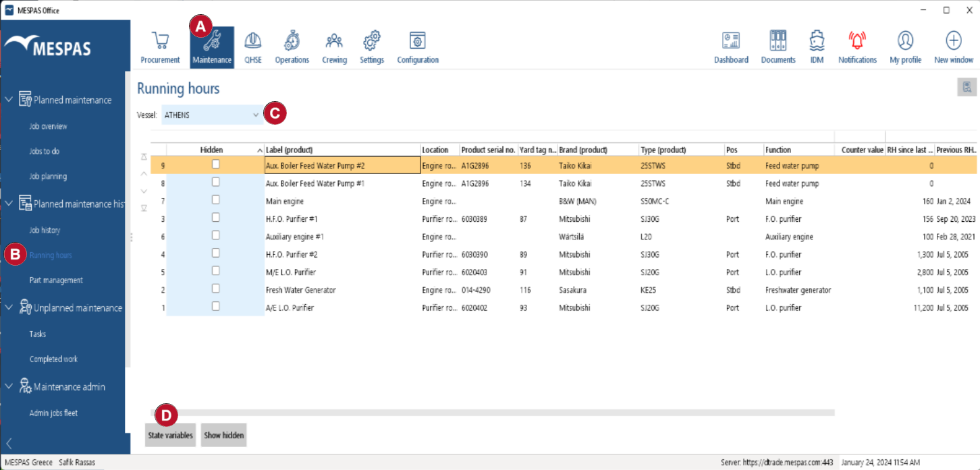Collapse the Unplanned maintenance section
Image resolution: width=980 pixels, height=470 pixels.
click(9, 307)
